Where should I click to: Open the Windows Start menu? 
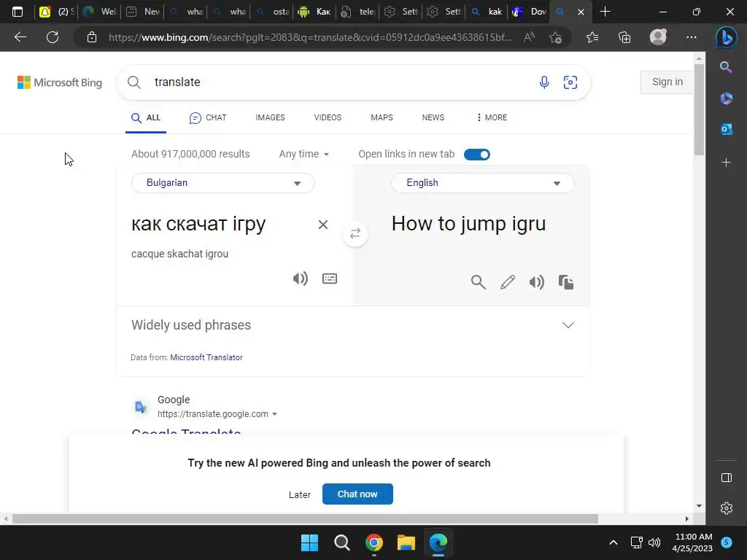[309, 542]
